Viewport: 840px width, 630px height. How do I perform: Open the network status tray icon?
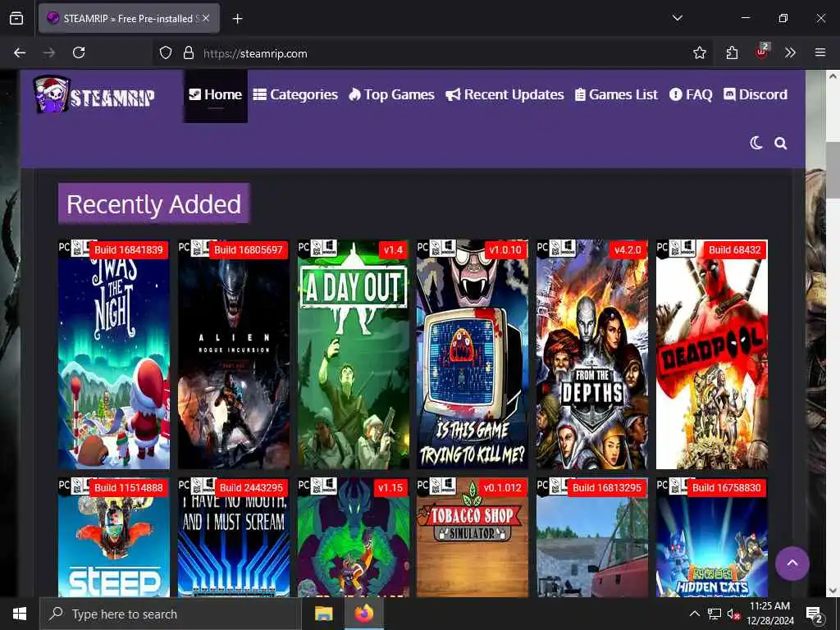tap(714, 614)
